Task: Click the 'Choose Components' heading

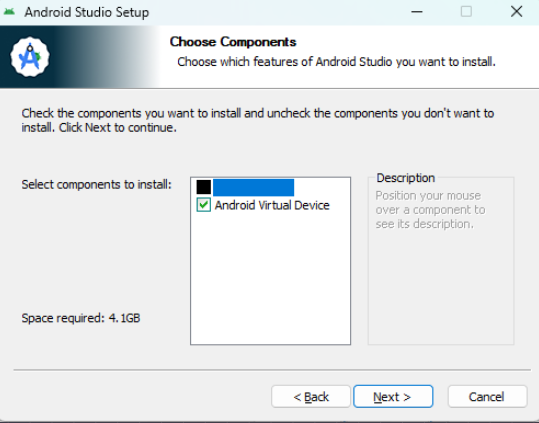Action: (233, 42)
